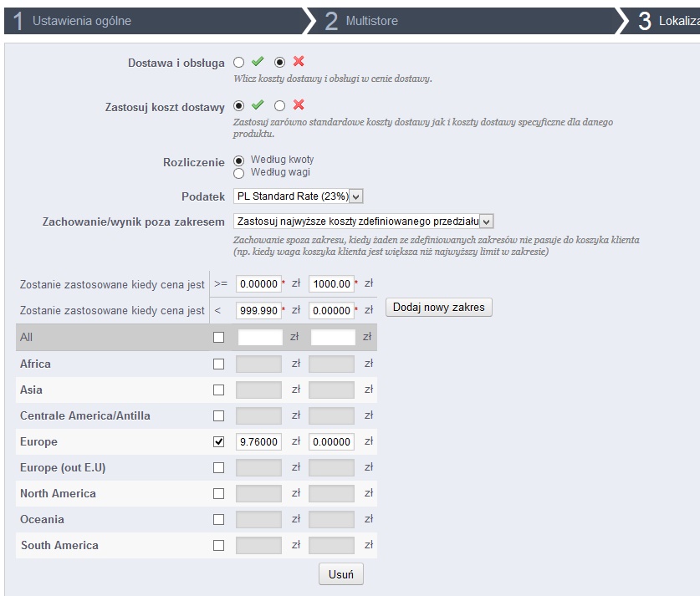
Task: Select 'Według kwoty' billing option
Action: [x=238, y=160]
